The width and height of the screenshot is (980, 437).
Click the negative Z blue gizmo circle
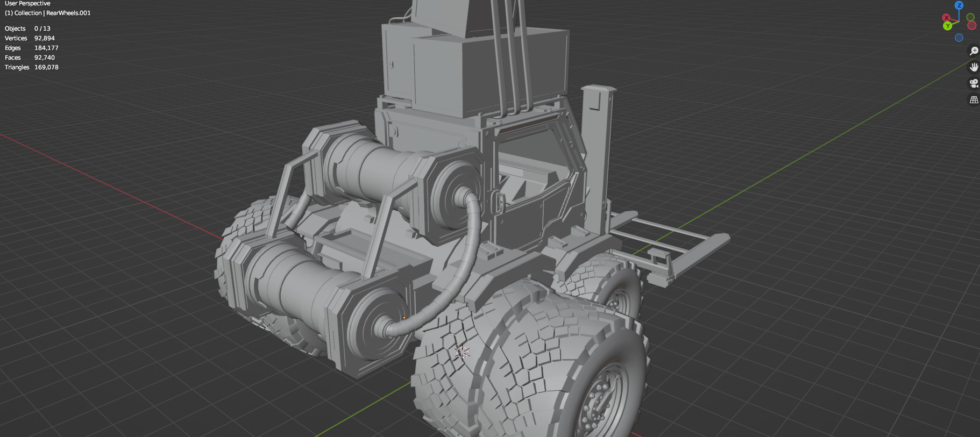pyautogui.click(x=959, y=38)
